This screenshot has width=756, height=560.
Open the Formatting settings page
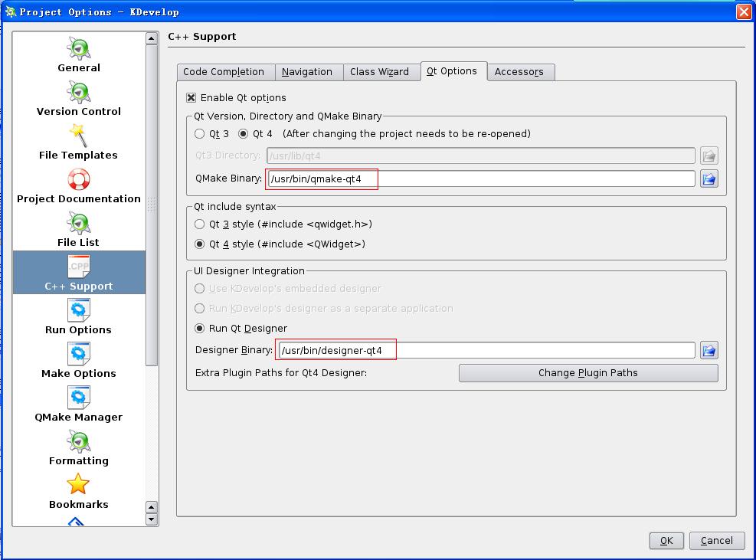(x=79, y=448)
